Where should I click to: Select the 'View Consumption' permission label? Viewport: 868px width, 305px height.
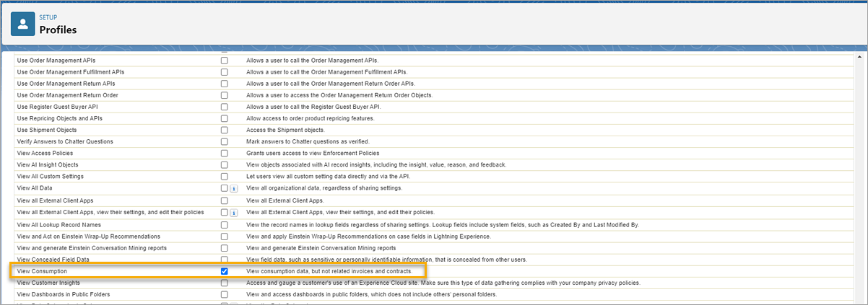click(x=42, y=271)
